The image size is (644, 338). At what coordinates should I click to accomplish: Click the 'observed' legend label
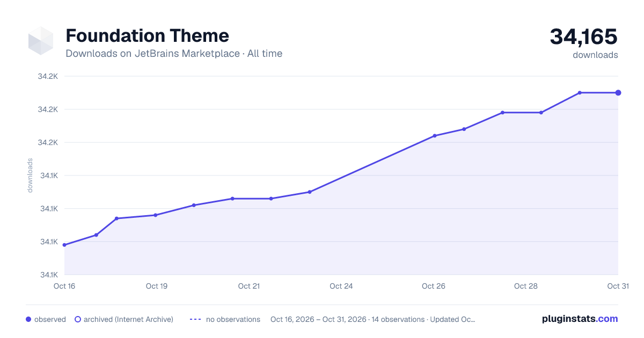(x=50, y=319)
